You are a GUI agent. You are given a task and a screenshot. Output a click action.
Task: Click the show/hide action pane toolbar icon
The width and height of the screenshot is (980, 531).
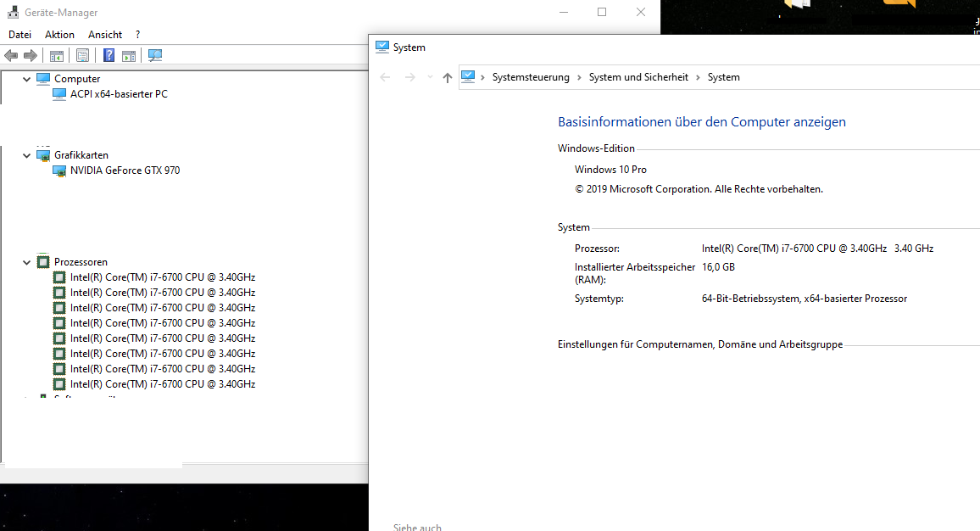click(x=128, y=56)
